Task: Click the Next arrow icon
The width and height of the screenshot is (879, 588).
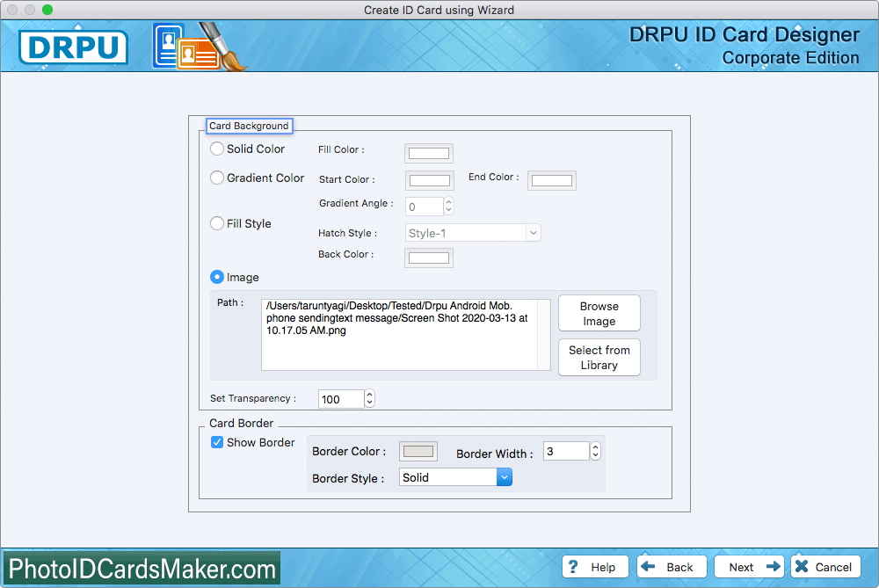Action: [774, 566]
